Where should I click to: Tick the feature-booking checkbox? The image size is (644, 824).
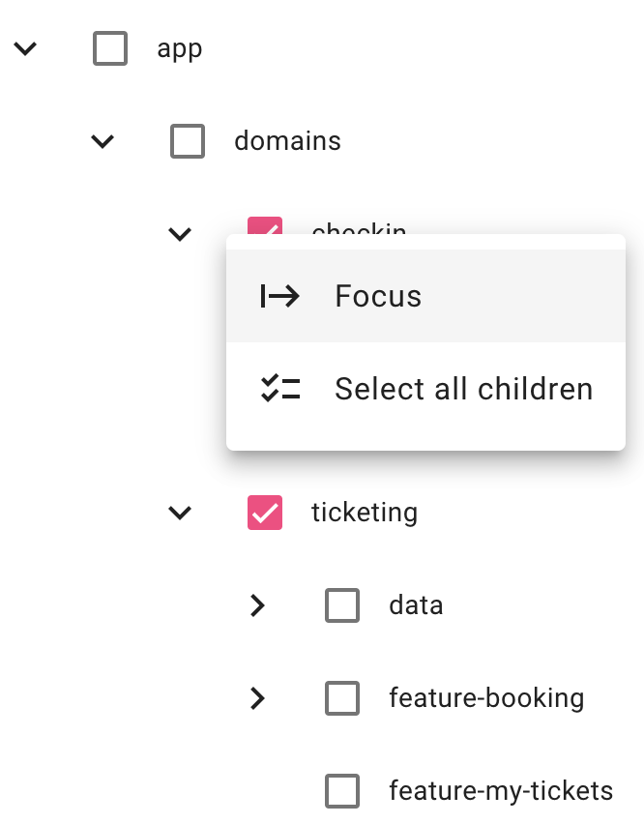342,698
